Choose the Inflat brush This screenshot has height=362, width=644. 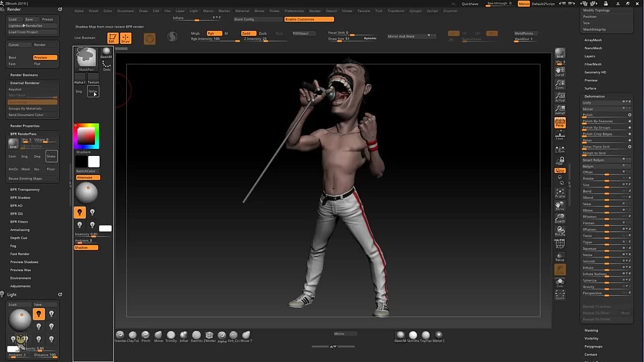click(184, 336)
